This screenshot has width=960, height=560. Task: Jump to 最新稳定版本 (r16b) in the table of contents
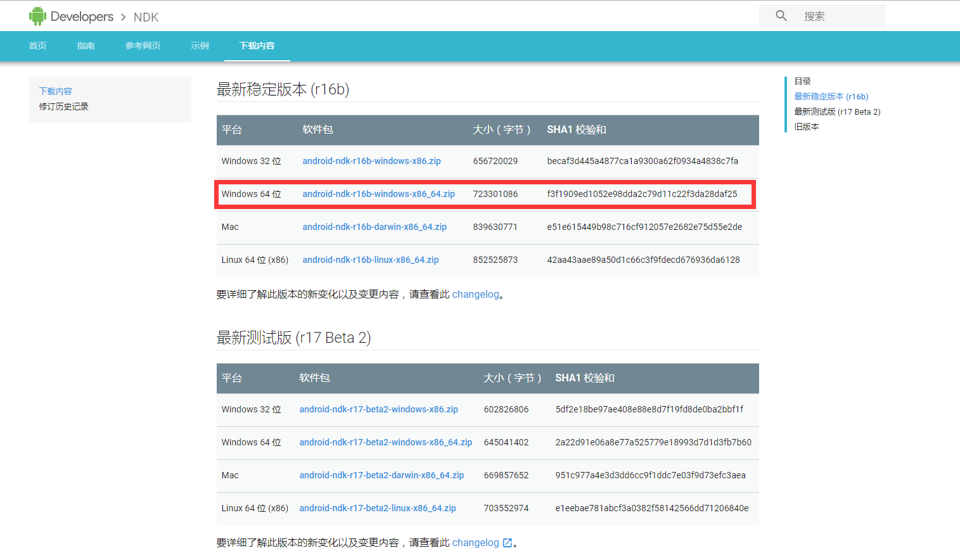coord(831,96)
